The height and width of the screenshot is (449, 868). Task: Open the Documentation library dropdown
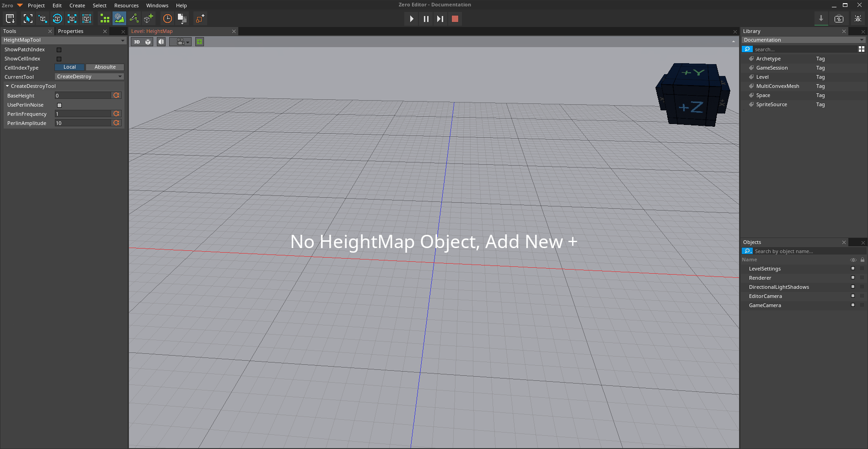(804, 40)
